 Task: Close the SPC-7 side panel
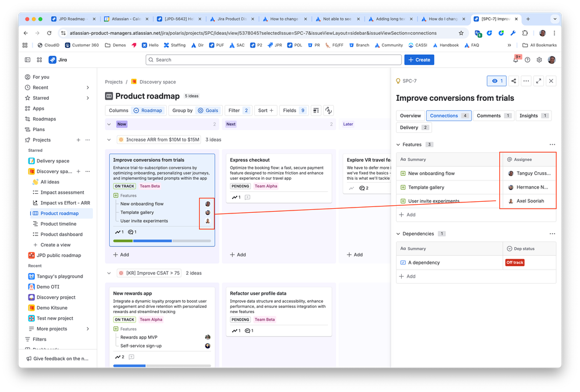[x=551, y=81]
